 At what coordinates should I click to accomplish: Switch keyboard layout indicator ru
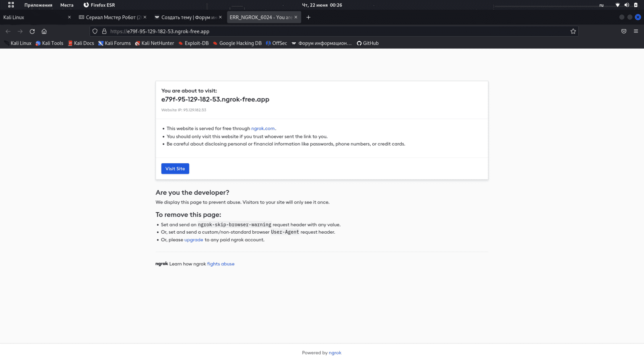601,5
